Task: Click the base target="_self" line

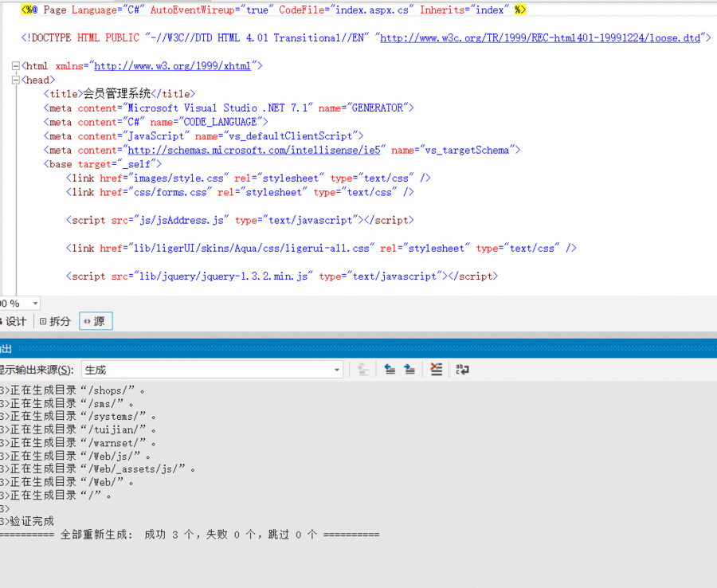Action: pyautogui.click(x=103, y=164)
